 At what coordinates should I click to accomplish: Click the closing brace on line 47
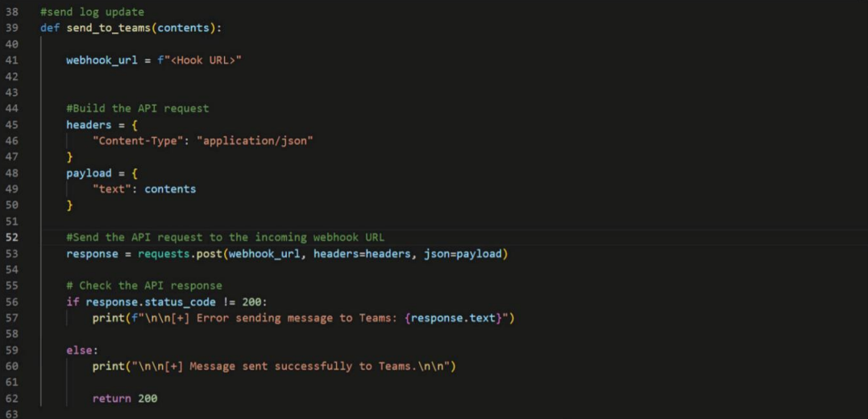70,156
